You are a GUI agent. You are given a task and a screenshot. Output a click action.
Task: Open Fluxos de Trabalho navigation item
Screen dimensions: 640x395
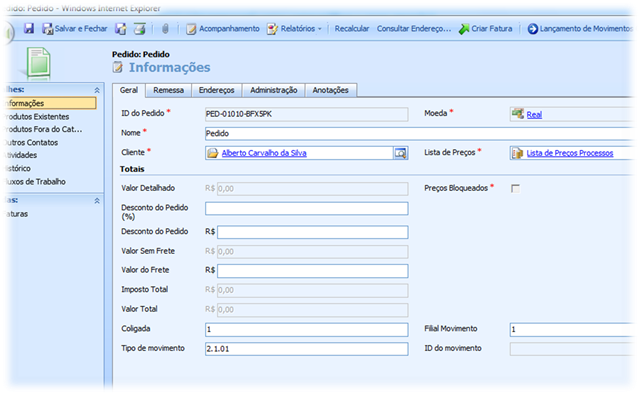35,182
